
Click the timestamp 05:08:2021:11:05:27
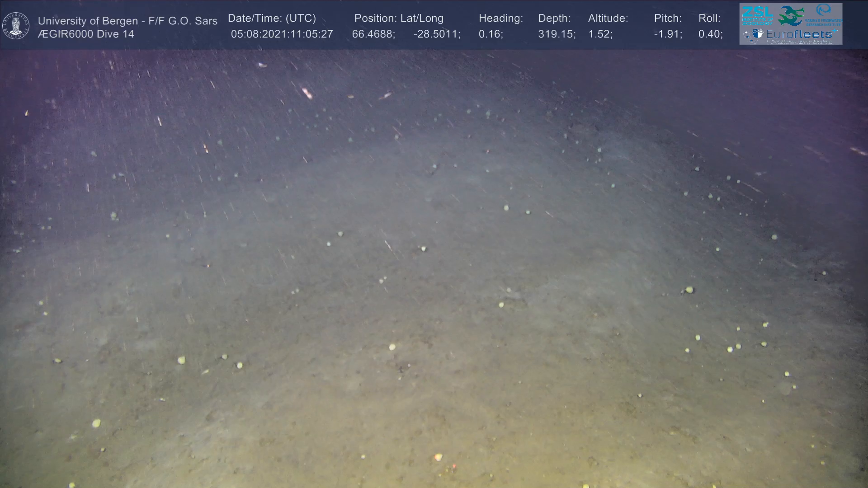click(282, 34)
